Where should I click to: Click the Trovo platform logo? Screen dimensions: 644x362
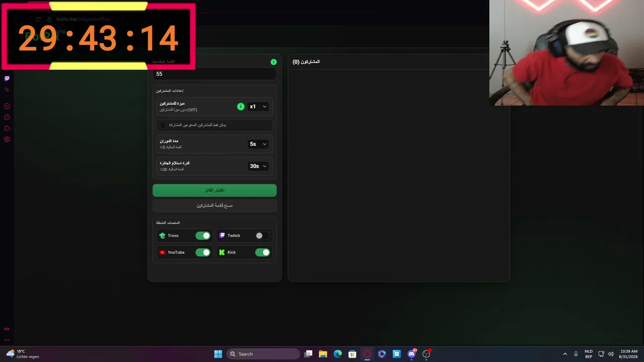[x=162, y=235]
